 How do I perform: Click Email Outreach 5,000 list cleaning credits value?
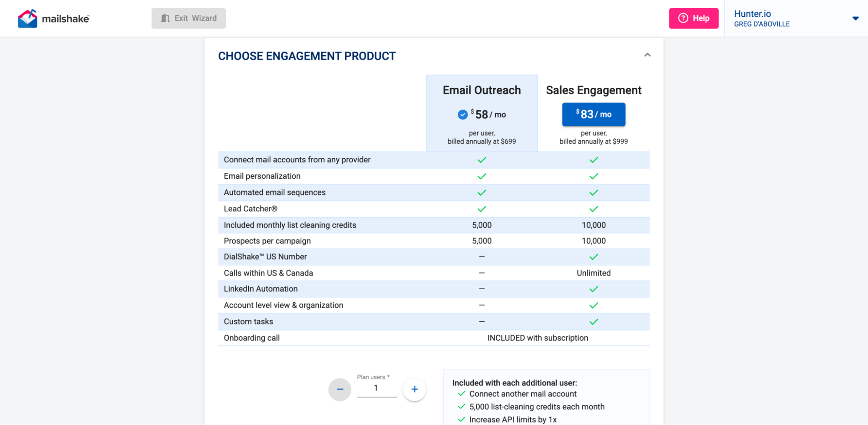(x=482, y=225)
